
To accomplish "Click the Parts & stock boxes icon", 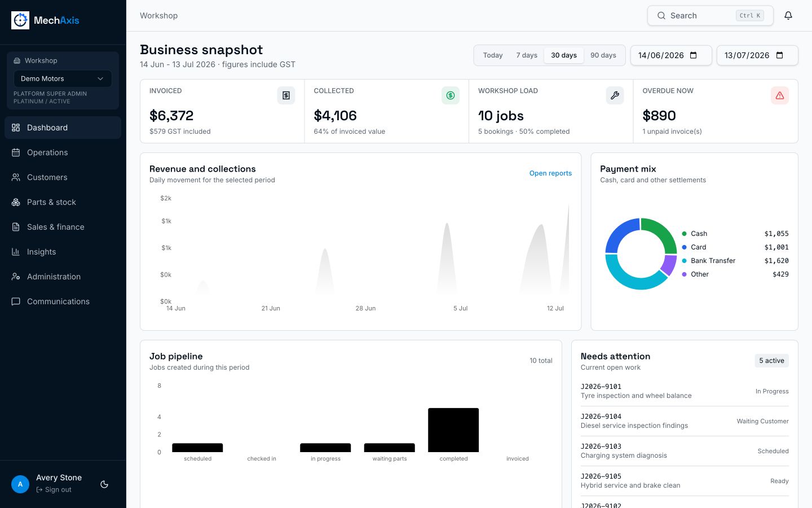I will [x=16, y=202].
